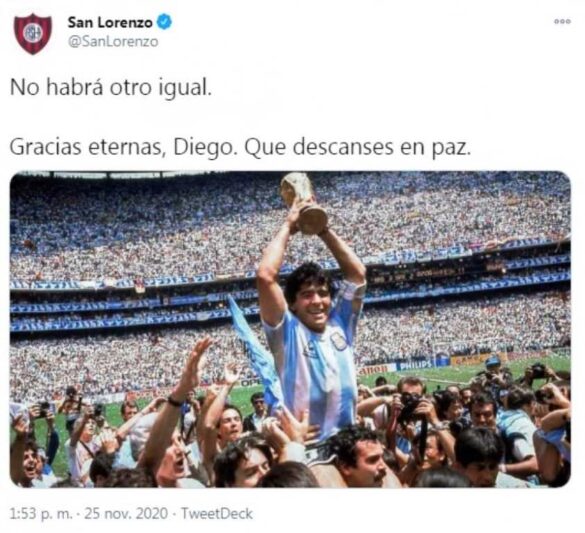Click the 'Gracias eternas, Diego' sentence
Viewport: 585px width, 533px height.
pos(123,148)
